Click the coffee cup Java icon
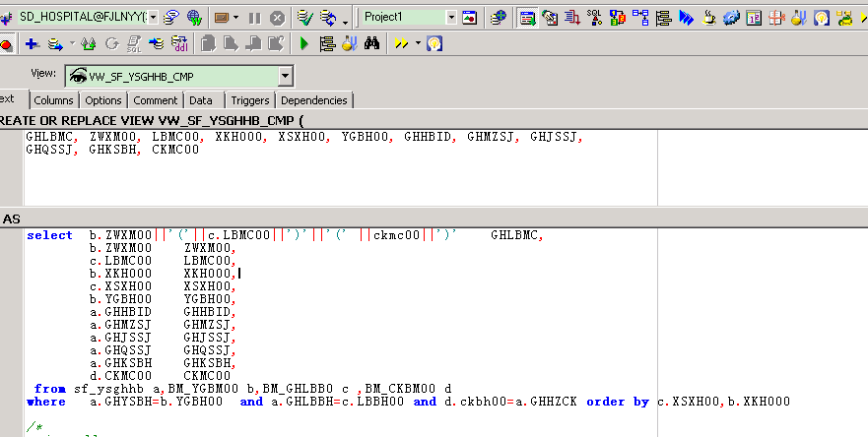This screenshot has width=868, height=437. (x=707, y=18)
